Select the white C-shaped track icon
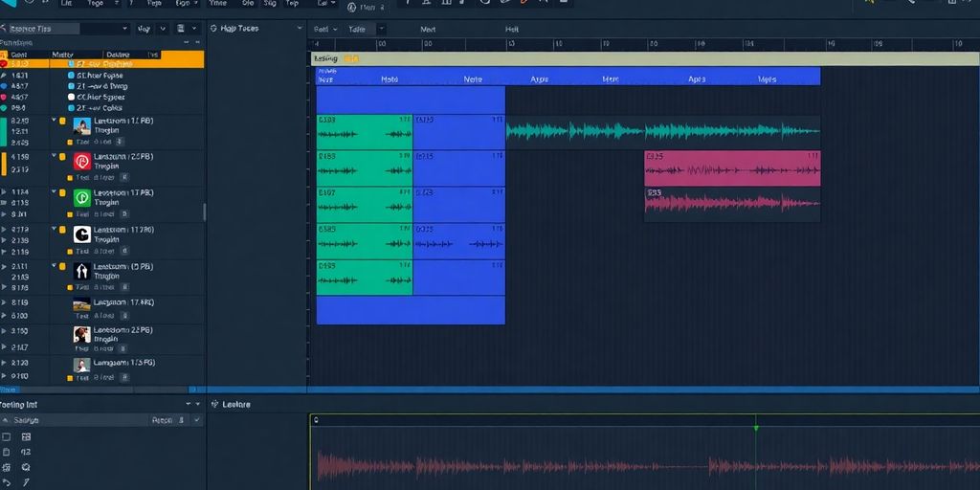The height and width of the screenshot is (490, 980). (82, 234)
